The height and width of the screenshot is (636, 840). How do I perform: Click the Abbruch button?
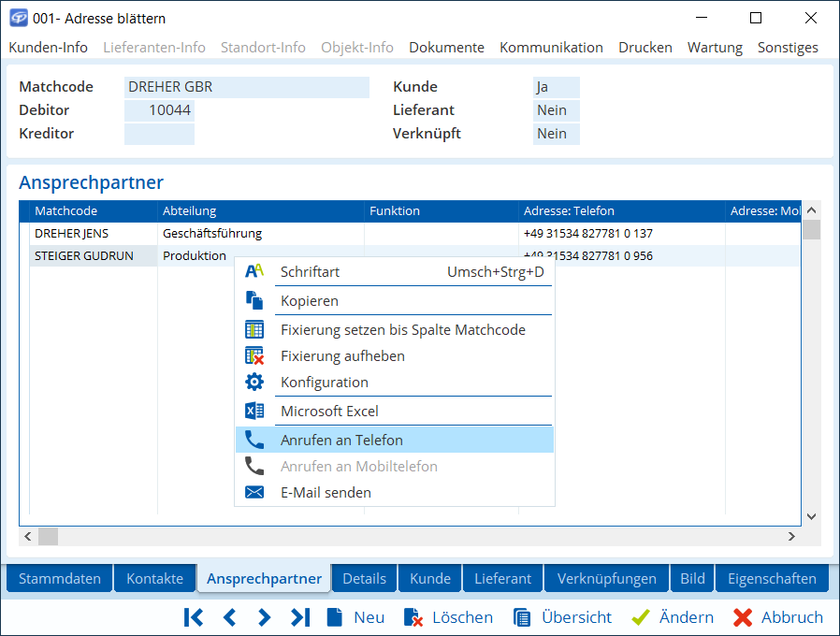(x=778, y=617)
